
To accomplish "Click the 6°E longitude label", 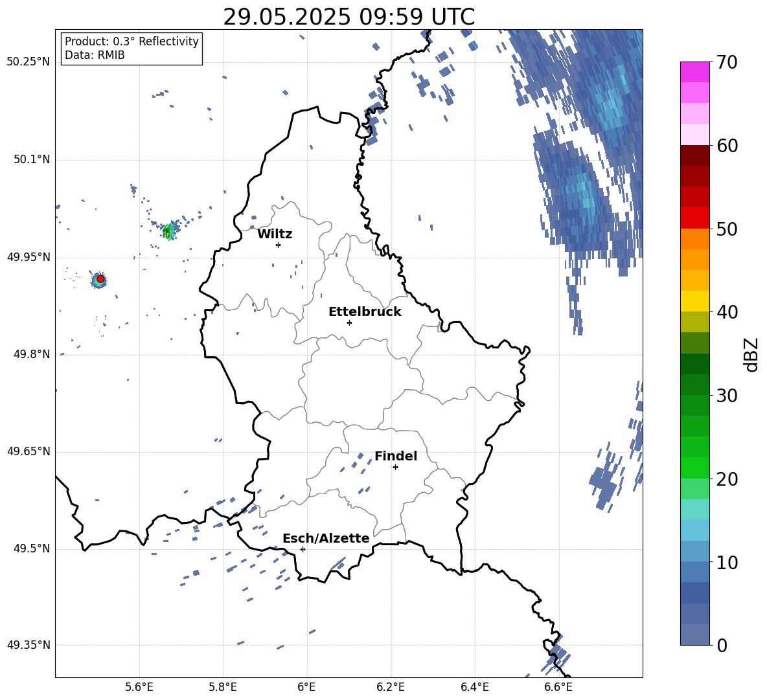I will [306, 687].
